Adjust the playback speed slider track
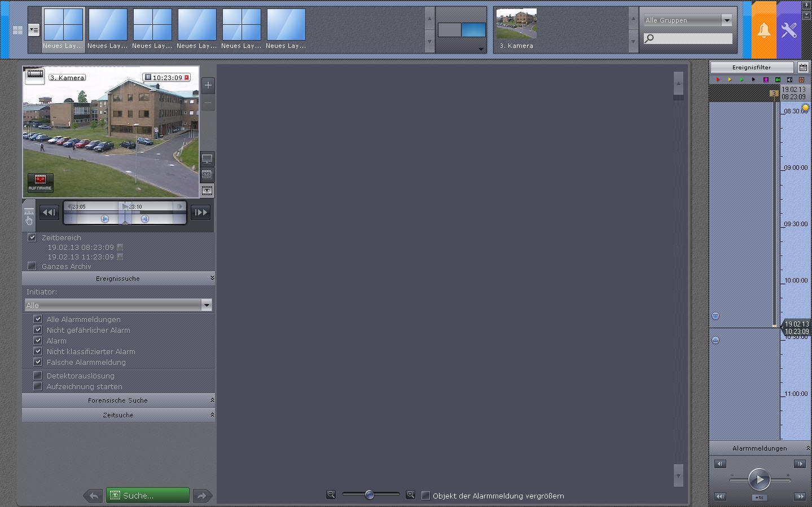The image size is (812, 507). pos(760,479)
